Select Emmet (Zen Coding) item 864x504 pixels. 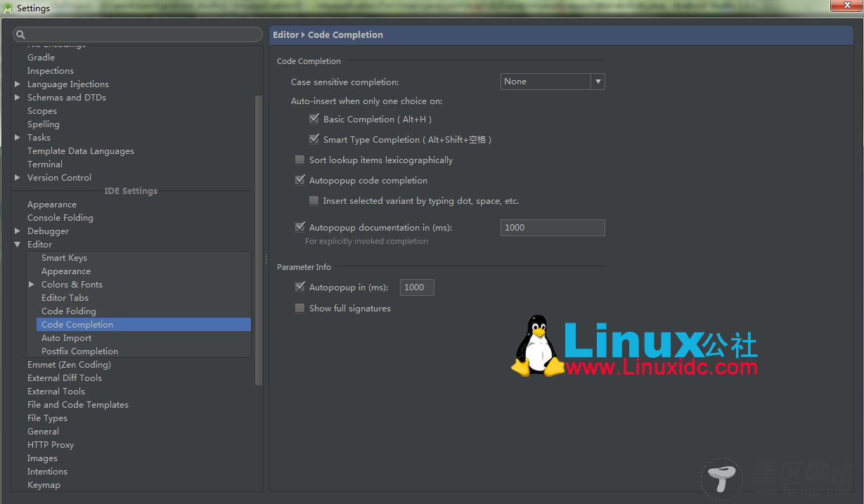point(69,365)
